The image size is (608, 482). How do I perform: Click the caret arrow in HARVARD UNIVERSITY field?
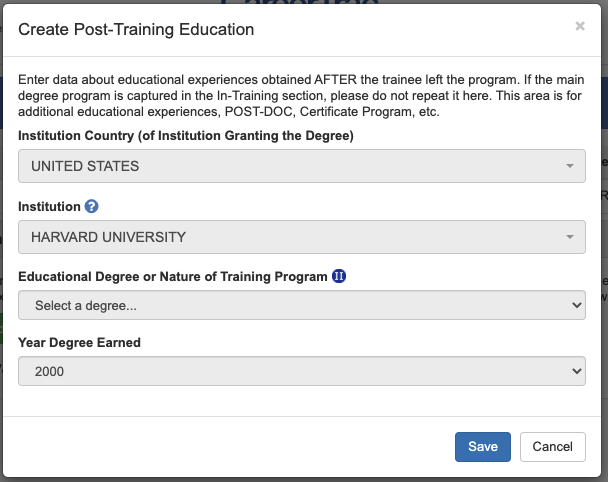pyautogui.click(x=570, y=237)
